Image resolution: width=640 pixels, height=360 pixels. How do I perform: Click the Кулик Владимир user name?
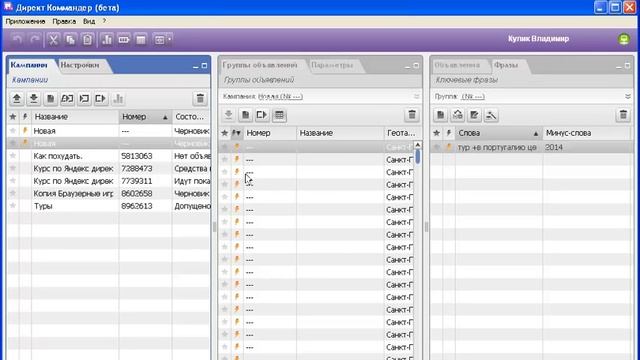(538, 39)
